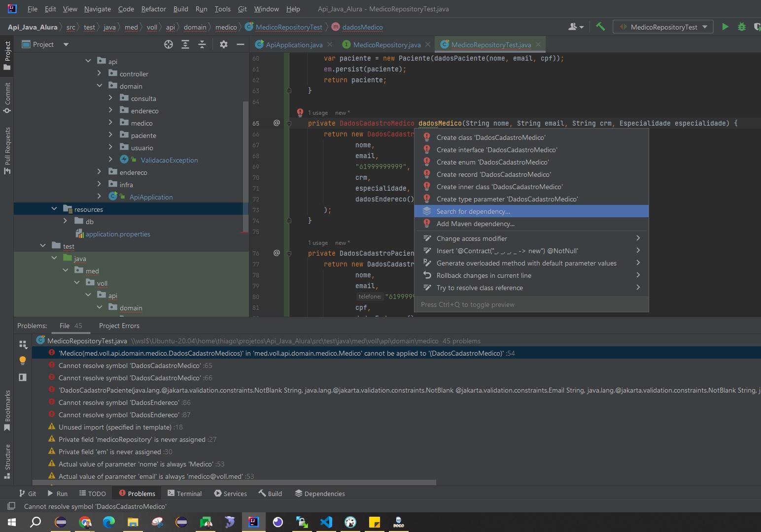Click the Problems panel view options icon
Image resolution: width=761 pixels, height=532 pixels.
pyautogui.click(x=23, y=344)
